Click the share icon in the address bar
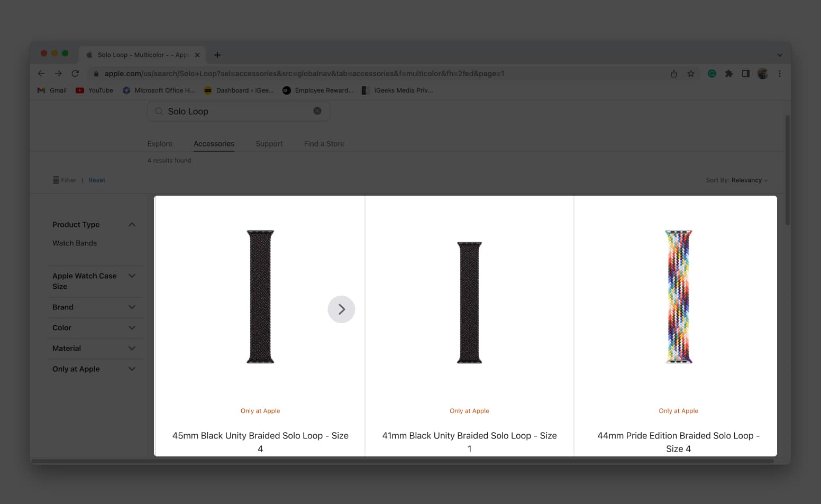The image size is (821, 504). tap(673, 74)
